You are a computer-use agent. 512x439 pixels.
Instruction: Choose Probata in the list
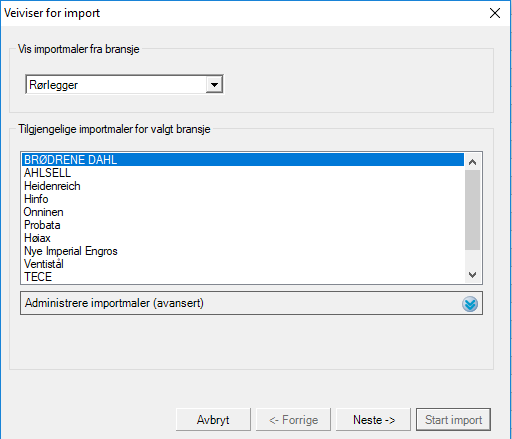pyautogui.click(x=243, y=225)
